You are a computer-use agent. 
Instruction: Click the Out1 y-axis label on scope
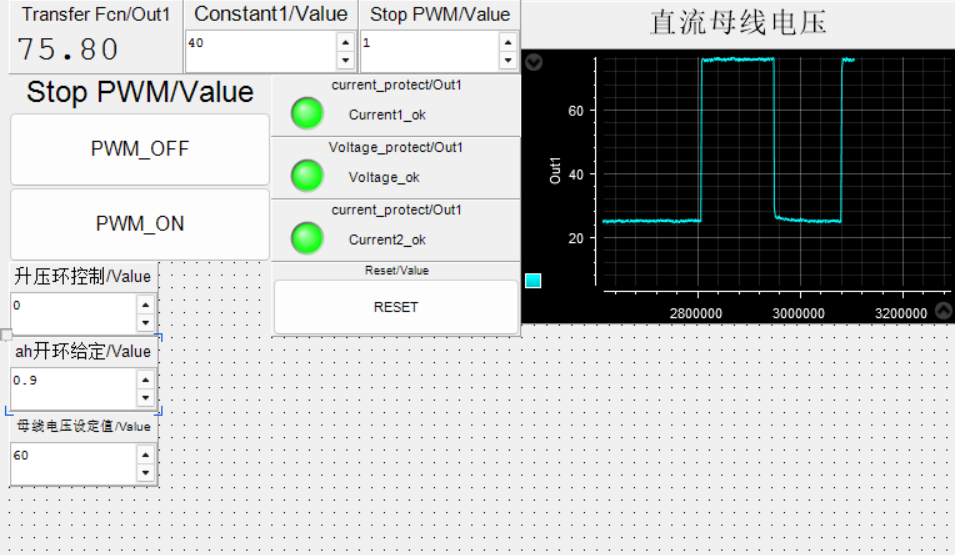click(x=555, y=171)
